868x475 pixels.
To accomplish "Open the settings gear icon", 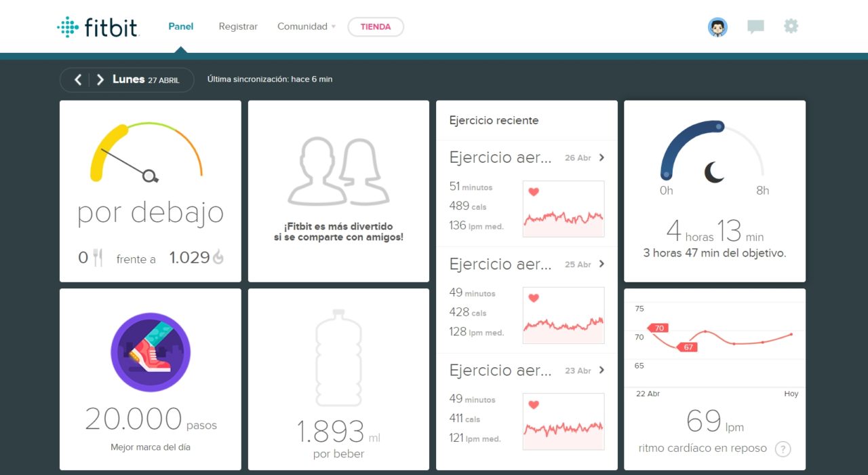I will coord(791,26).
